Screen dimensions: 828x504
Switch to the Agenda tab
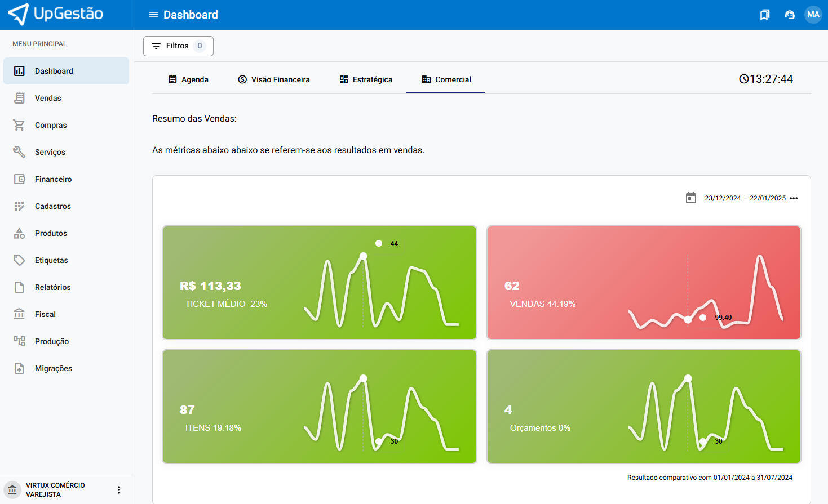[188, 79]
